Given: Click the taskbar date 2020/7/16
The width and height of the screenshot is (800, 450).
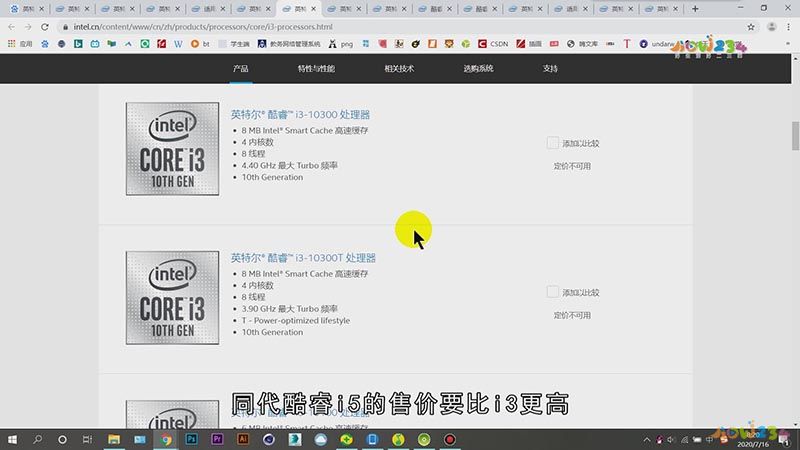Looking at the screenshot, I should [x=753, y=444].
